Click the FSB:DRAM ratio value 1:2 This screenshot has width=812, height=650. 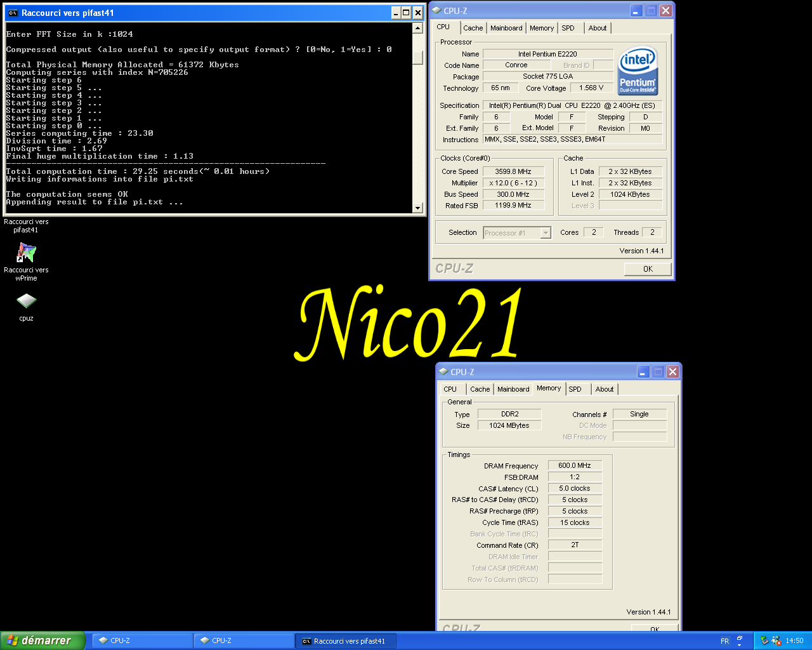click(x=575, y=477)
